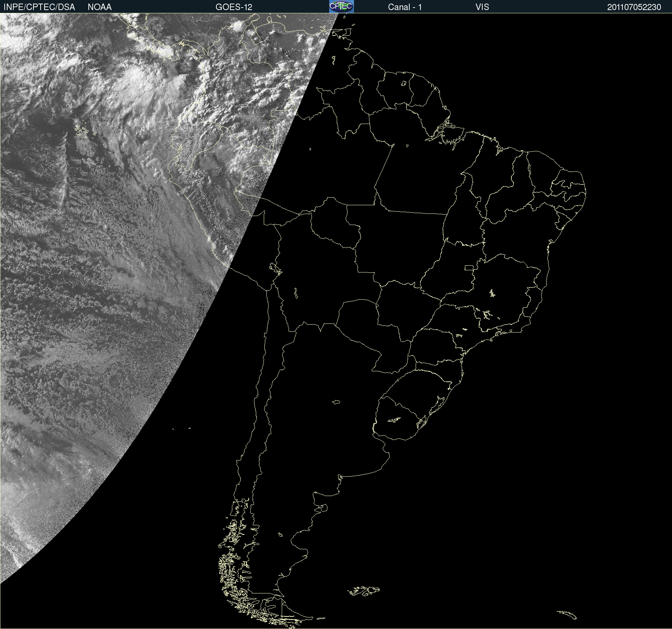Image resolution: width=672 pixels, height=629 pixels.
Task: Select the INPE/CPTEC/DSA header text
Action: click(x=39, y=7)
